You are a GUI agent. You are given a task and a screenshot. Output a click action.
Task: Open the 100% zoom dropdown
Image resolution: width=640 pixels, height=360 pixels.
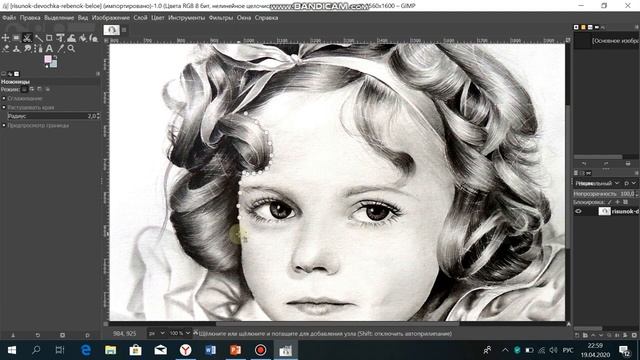pyautogui.click(x=180, y=333)
